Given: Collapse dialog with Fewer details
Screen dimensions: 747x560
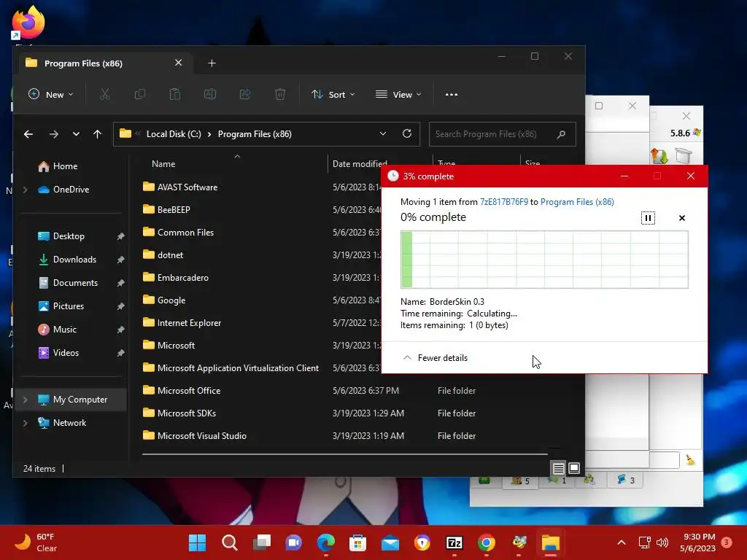Looking at the screenshot, I should pyautogui.click(x=436, y=357).
